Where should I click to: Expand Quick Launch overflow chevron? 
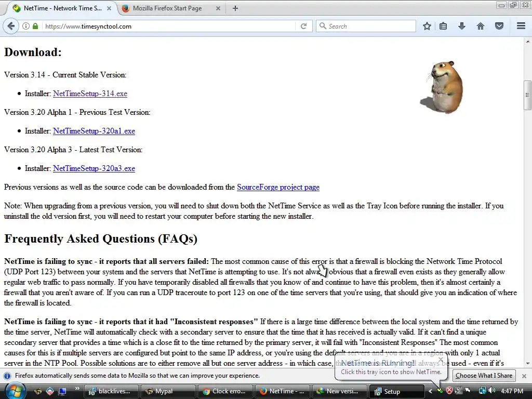point(77,389)
